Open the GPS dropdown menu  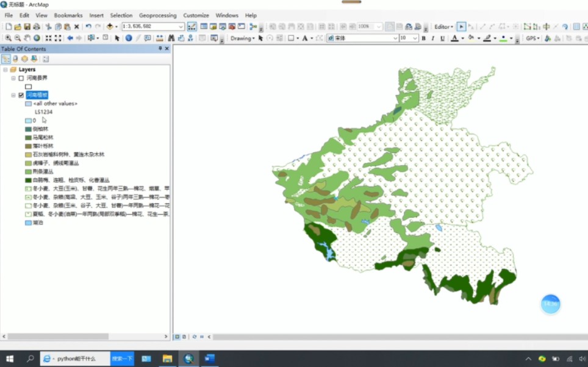click(x=532, y=38)
